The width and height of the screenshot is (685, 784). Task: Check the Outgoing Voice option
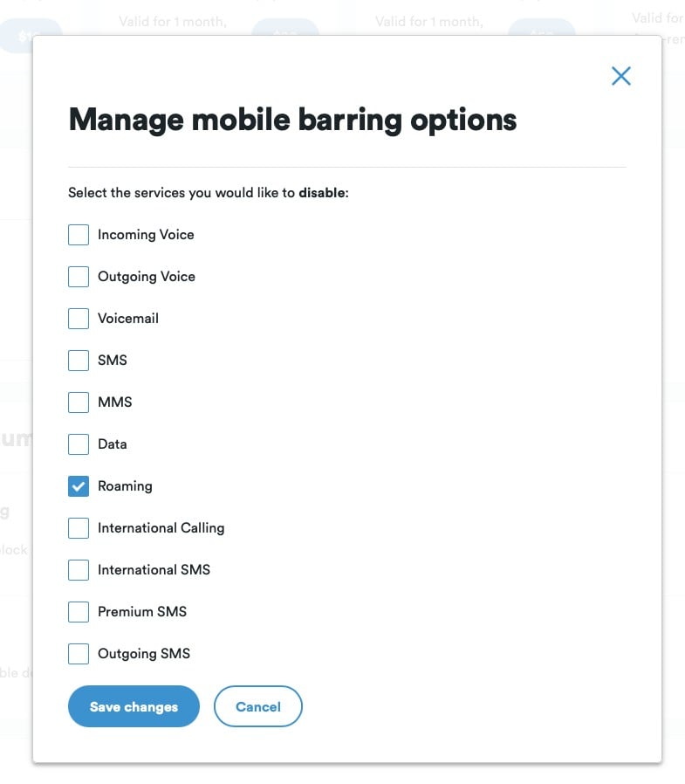coord(79,277)
